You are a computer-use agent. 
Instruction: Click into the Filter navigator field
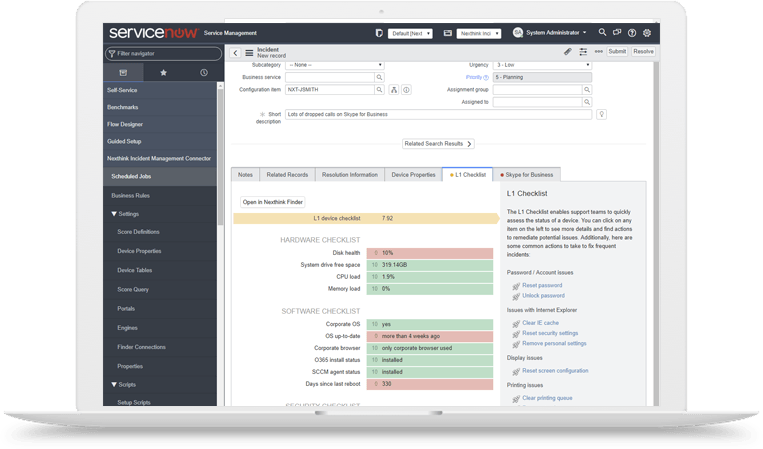(x=164, y=54)
